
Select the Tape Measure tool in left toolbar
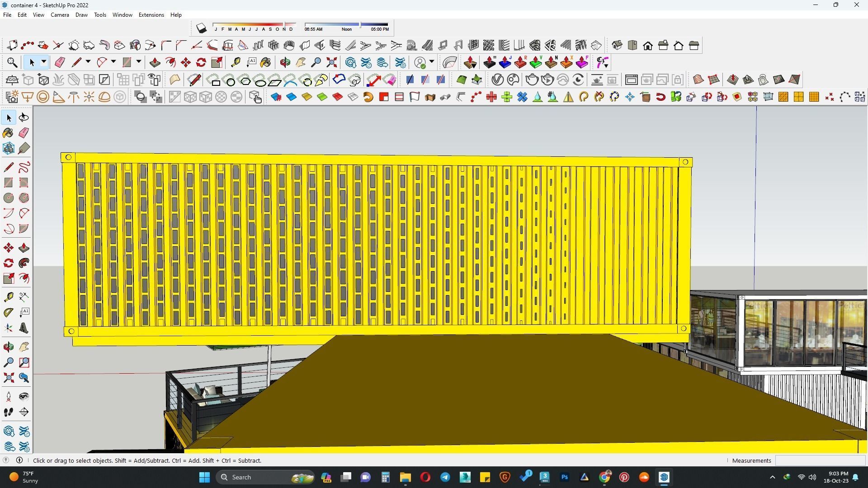tap(9, 297)
